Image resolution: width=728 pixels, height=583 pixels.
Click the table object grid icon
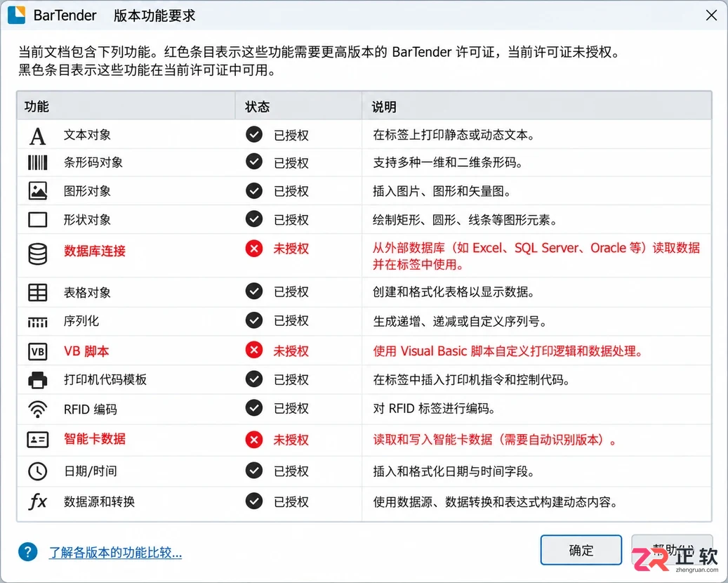point(38,293)
